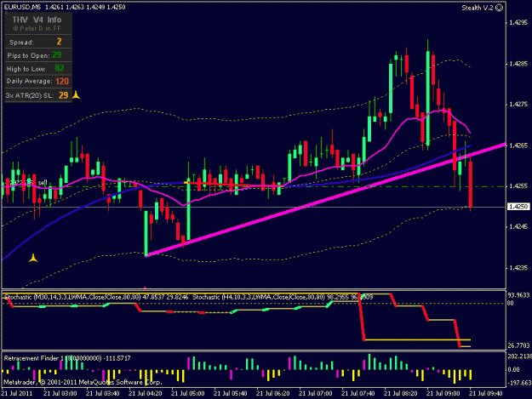Click the '21 Jul 04:20' time label
Image resolution: width=532 pixels, height=399 pixels.
tap(146, 394)
